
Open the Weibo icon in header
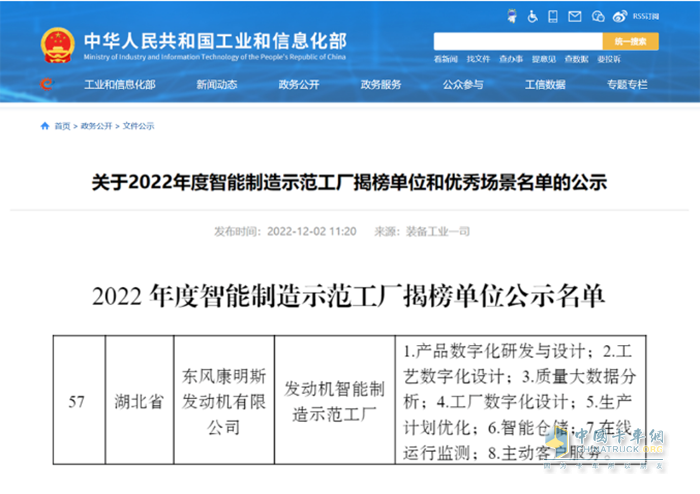620,15
